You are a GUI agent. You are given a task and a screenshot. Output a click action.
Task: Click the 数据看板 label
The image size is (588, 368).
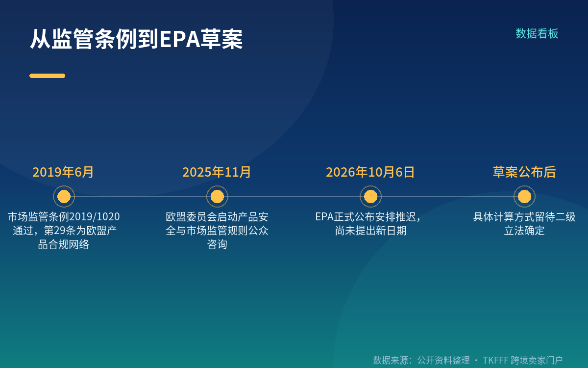tap(537, 33)
